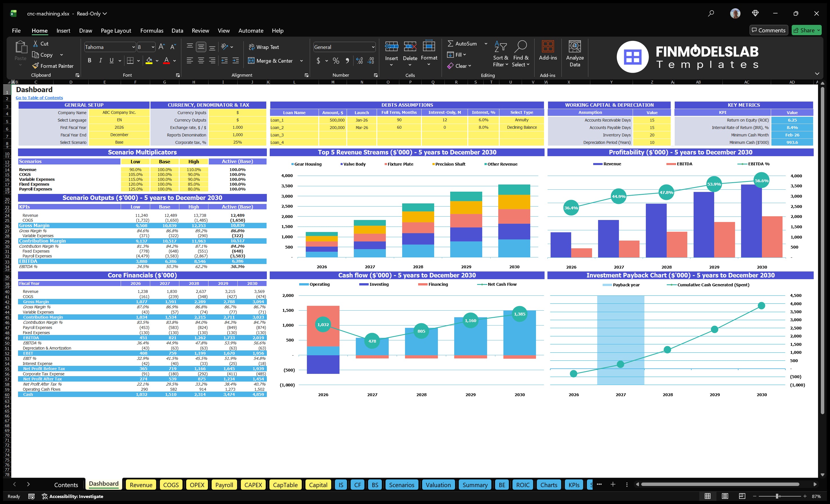
Task: Expand the Merge & Center dropdown arrow
Action: [301, 61]
